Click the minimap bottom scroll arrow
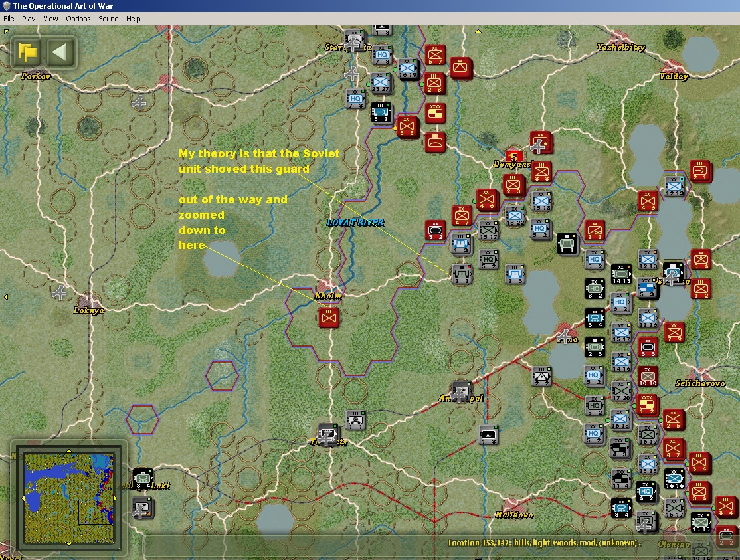The width and height of the screenshot is (740, 560). tap(69, 544)
